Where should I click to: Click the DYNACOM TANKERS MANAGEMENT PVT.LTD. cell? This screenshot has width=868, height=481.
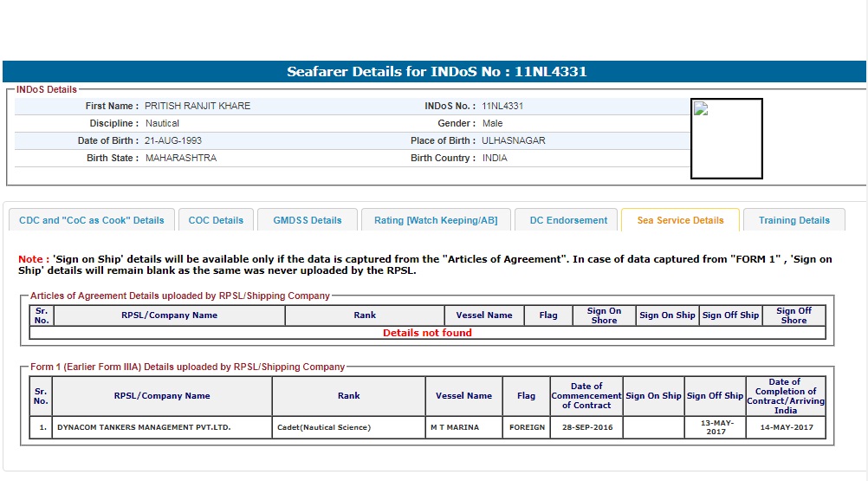click(x=144, y=427)
